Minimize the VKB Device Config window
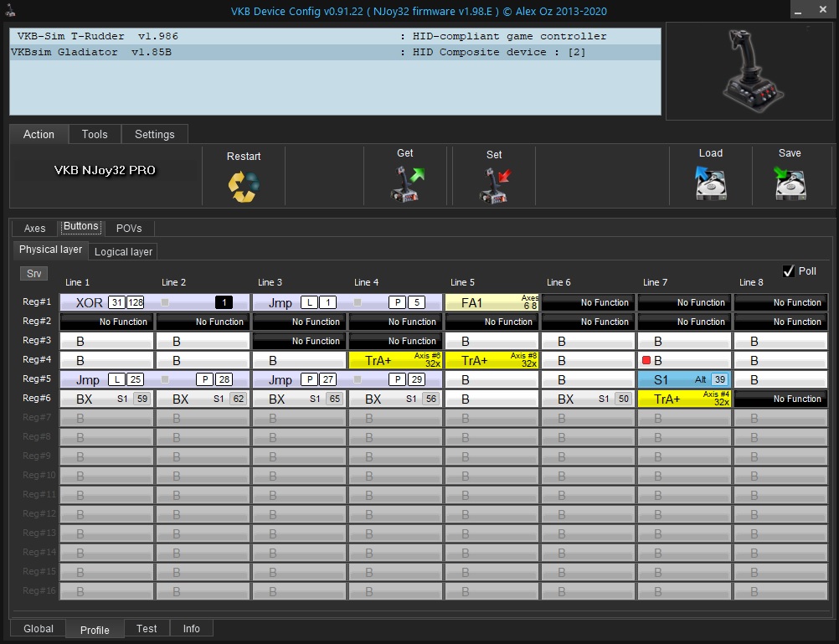 (x=798, y=11)
